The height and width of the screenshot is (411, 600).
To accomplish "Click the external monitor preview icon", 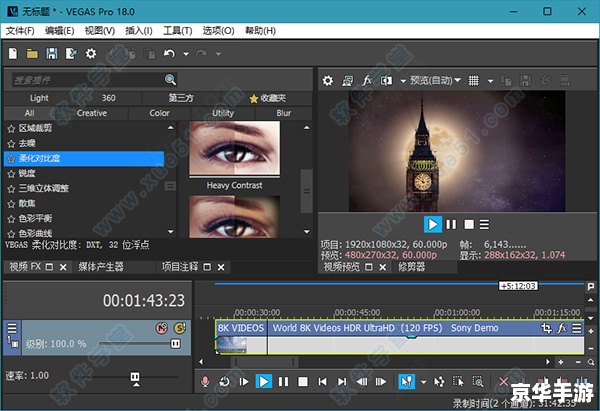I will click(x=347, y=81).
